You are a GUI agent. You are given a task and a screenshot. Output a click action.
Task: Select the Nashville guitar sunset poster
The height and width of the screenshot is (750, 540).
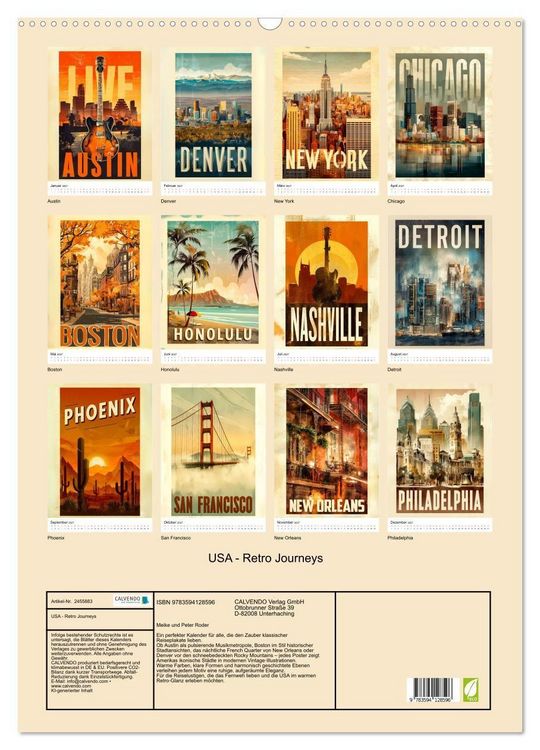[x=327, y=283]
